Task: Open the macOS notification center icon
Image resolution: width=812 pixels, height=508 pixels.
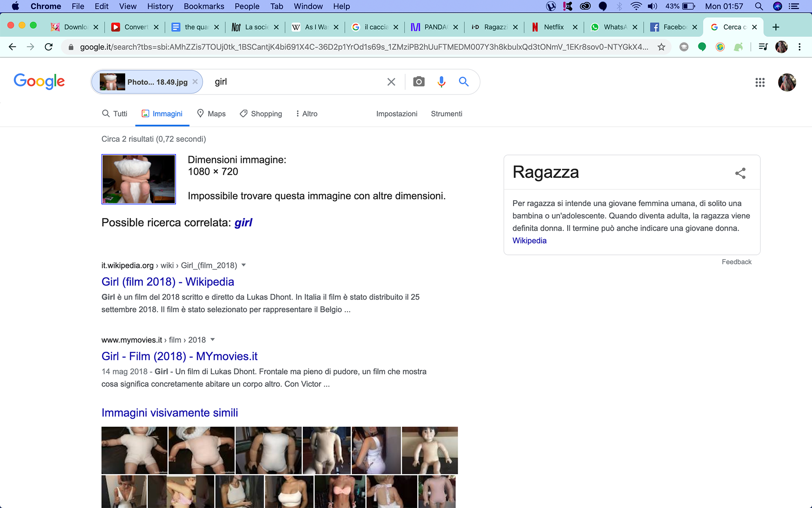Action: pos(794,6)
